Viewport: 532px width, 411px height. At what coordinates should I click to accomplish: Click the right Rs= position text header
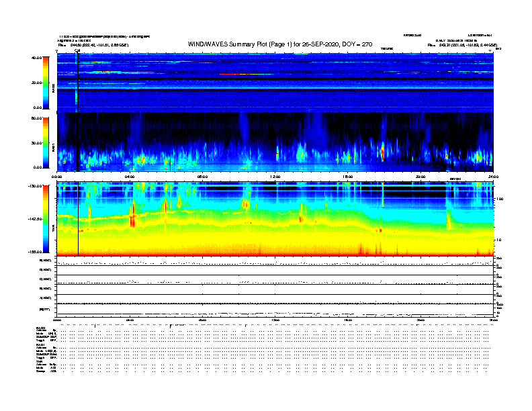point(462,45)
